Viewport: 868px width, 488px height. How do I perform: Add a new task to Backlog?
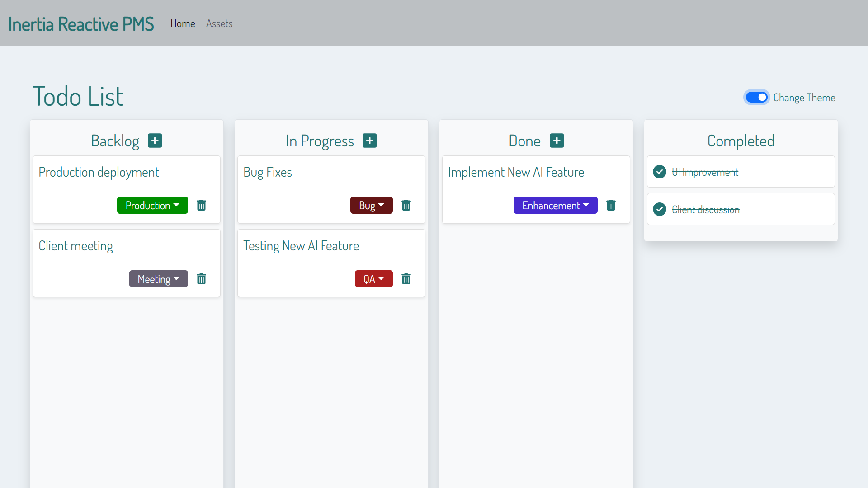[x=155, y=141]
